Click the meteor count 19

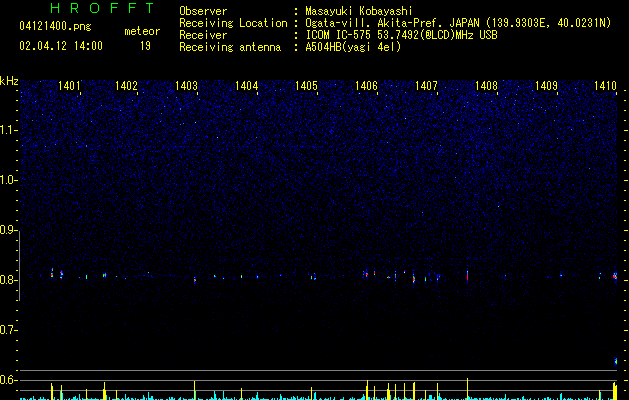pyautogui.click(x=145, y=46)
